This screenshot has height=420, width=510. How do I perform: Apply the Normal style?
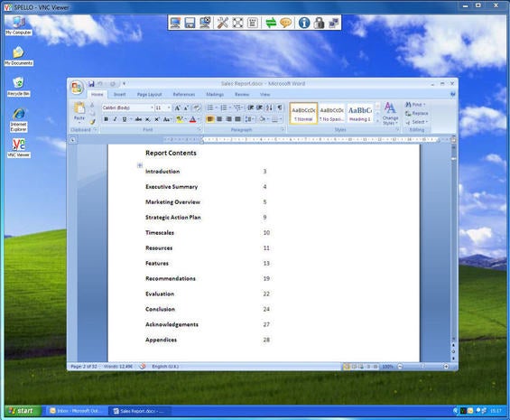point(303,114)
